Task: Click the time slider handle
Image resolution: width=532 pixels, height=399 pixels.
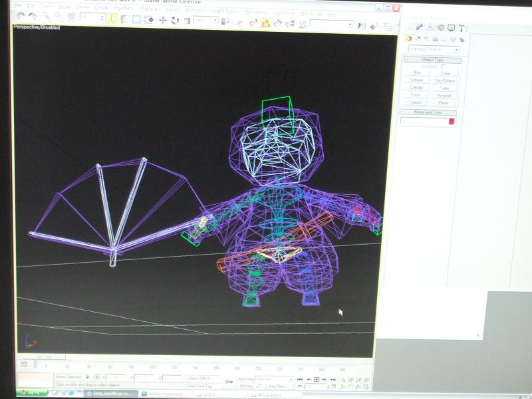Action: [45, 357]
